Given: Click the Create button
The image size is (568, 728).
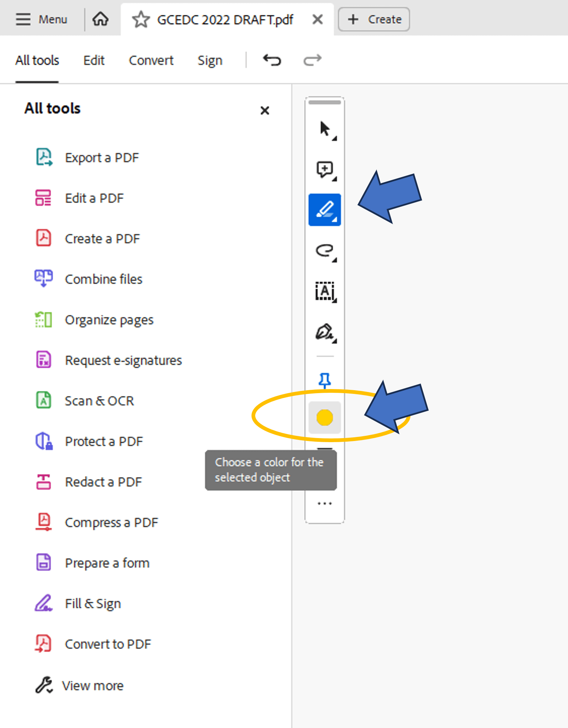Looking at the screenshot, I should click(373, 19).
